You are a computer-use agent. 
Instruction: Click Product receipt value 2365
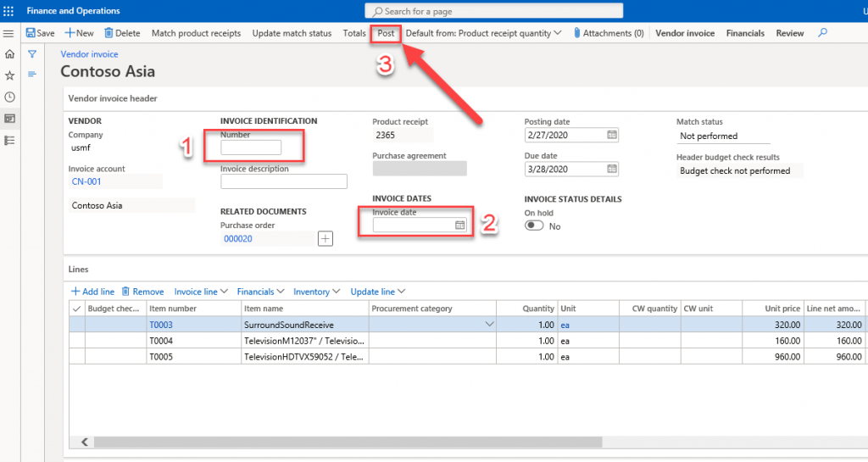pyautogui.click(x=403, y=135)
